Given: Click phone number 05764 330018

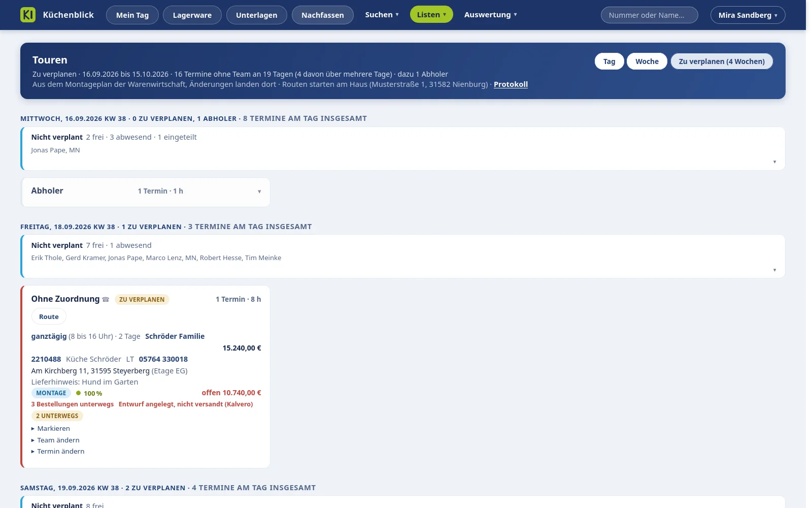Looking at the screenshot, I should coord(163,359).
